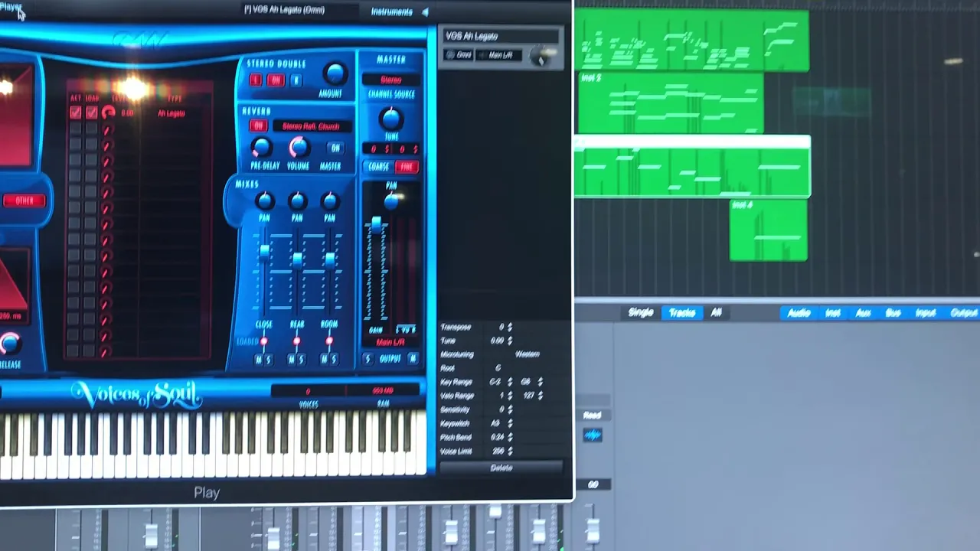Adjust the Master Pan knob
This screenshot has height=551, width=980.
(x=391, y=201)
